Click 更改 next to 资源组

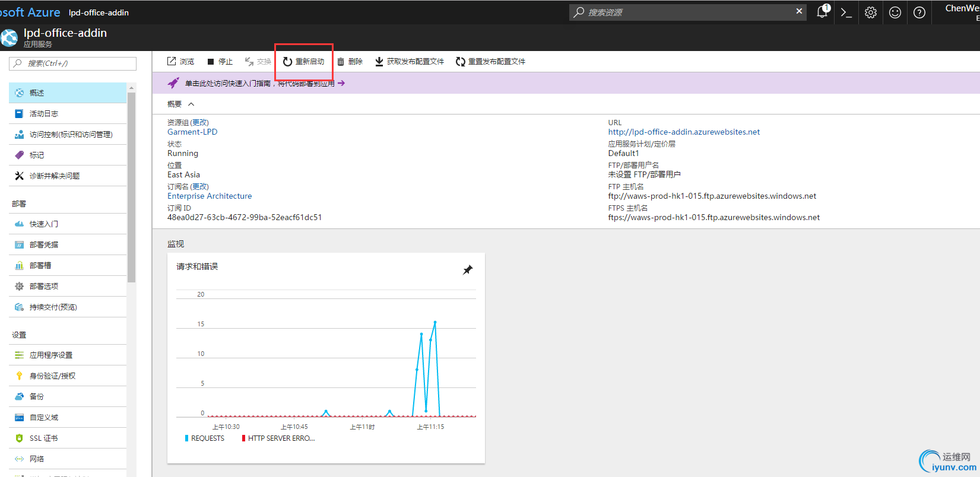(x=200, y=123)
